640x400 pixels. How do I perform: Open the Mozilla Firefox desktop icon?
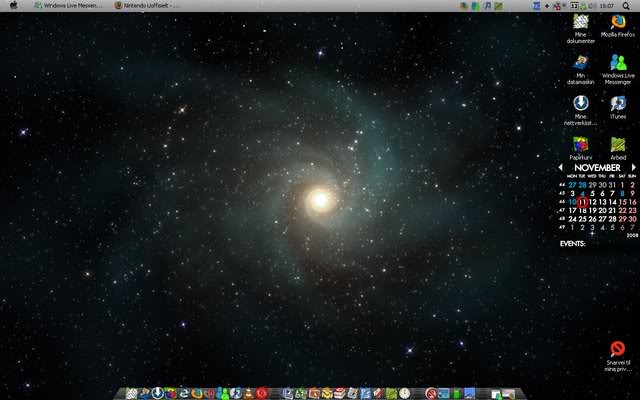point(618,21)
